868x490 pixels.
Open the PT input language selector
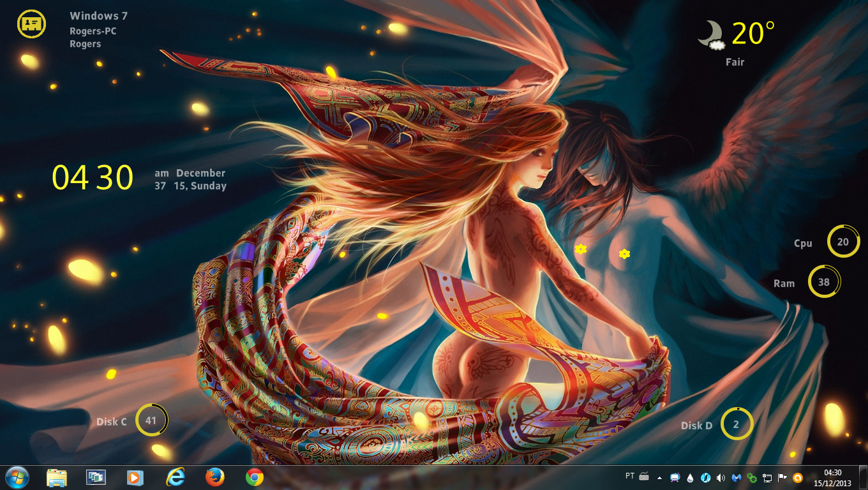(630, 476)
